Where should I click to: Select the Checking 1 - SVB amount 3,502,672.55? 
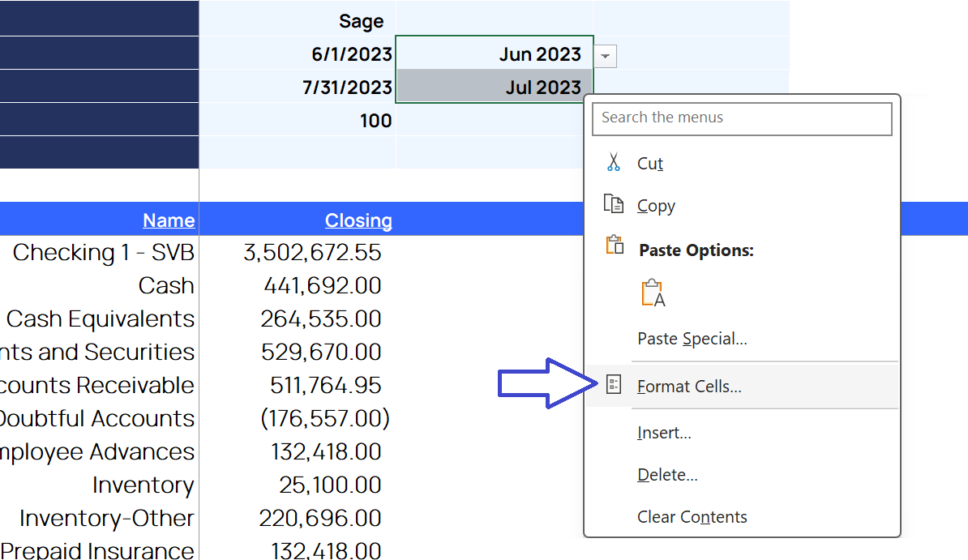(312, 253)
